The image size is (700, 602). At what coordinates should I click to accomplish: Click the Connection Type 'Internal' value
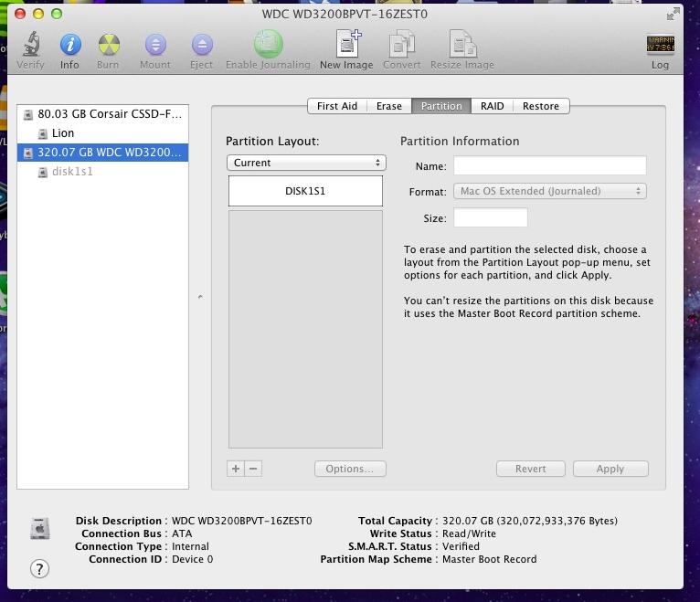pos(190,546)
